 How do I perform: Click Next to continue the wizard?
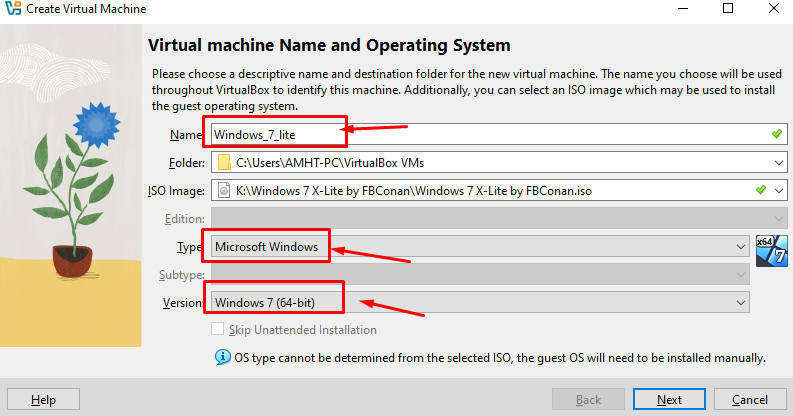click(669, 399)
